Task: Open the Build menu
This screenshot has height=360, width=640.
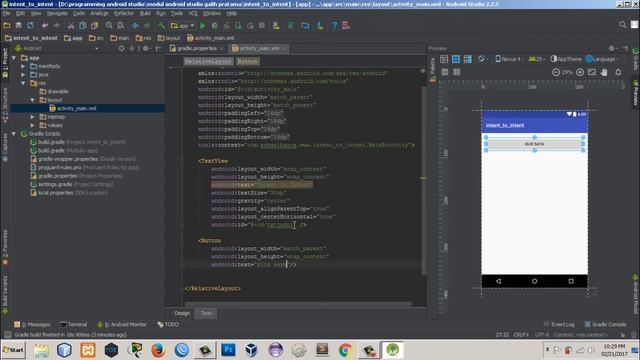Action: pyautogui.click(x=145, y=13)
